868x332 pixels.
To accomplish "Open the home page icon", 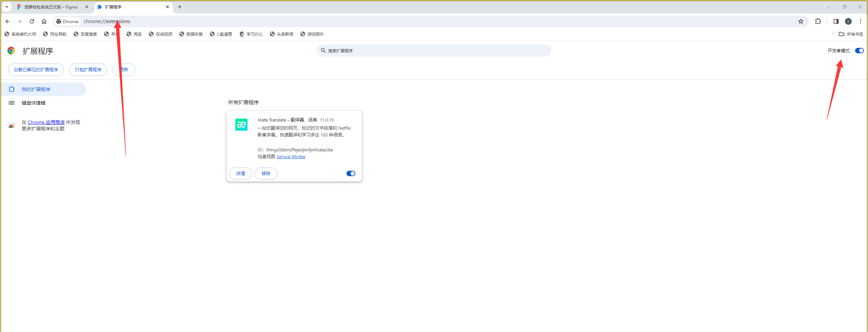I will tap(44, 21).
